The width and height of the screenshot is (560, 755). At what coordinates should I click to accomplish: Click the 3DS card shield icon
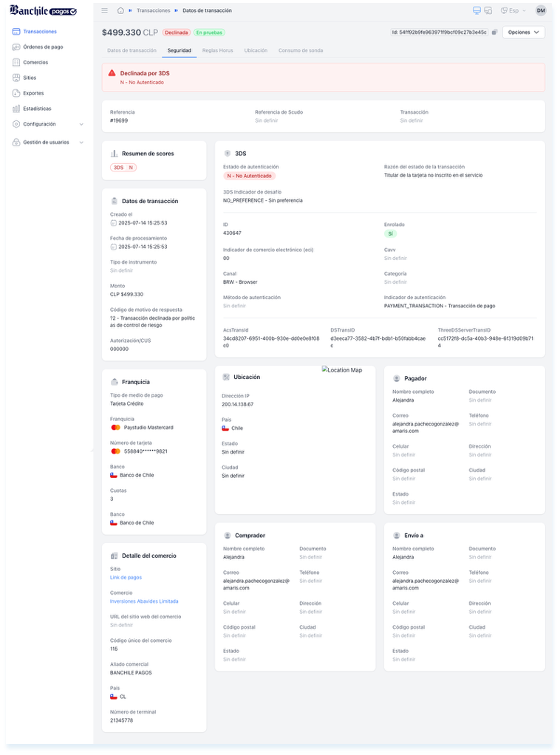point(228,153)
